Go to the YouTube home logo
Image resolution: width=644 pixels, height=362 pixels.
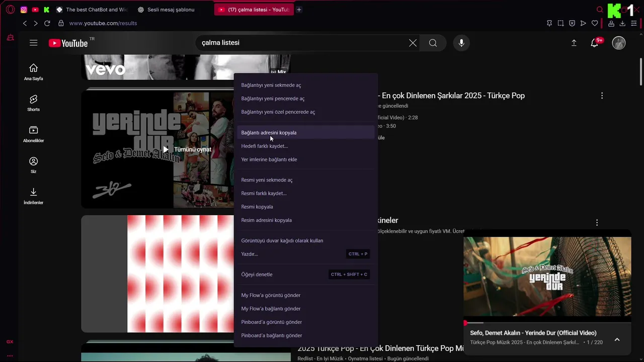pos(68,43)
